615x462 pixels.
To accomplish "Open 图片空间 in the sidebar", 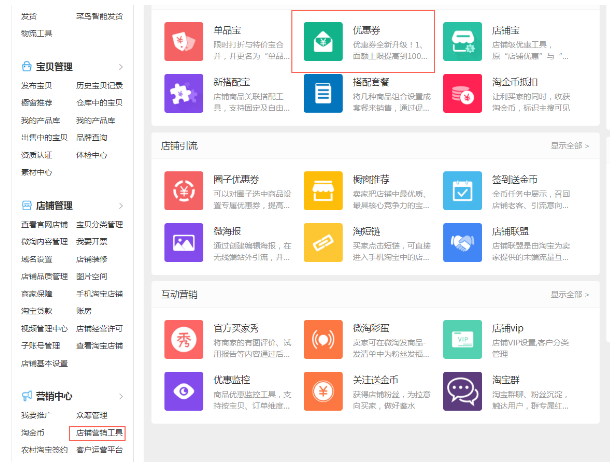I will (x=92, y=276).
